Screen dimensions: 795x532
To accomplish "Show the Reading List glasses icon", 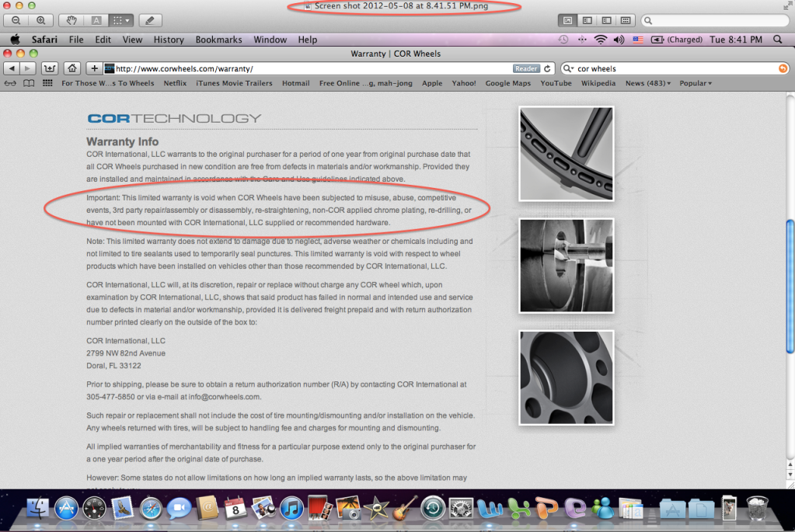I will pos(10,83).
